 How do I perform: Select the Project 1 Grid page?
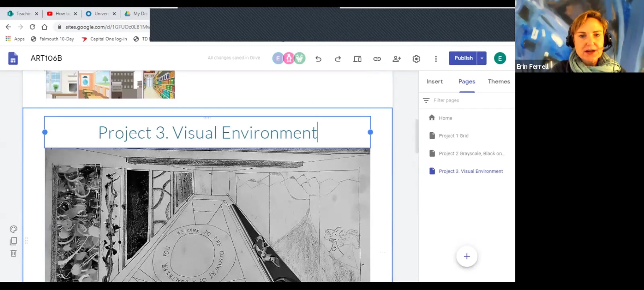click(x=453, y=136)
